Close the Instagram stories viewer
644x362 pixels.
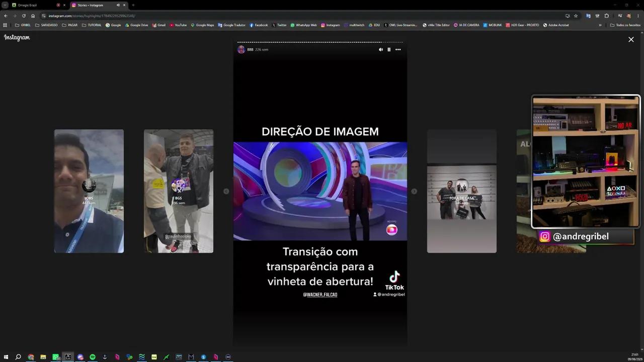point(631,39)
